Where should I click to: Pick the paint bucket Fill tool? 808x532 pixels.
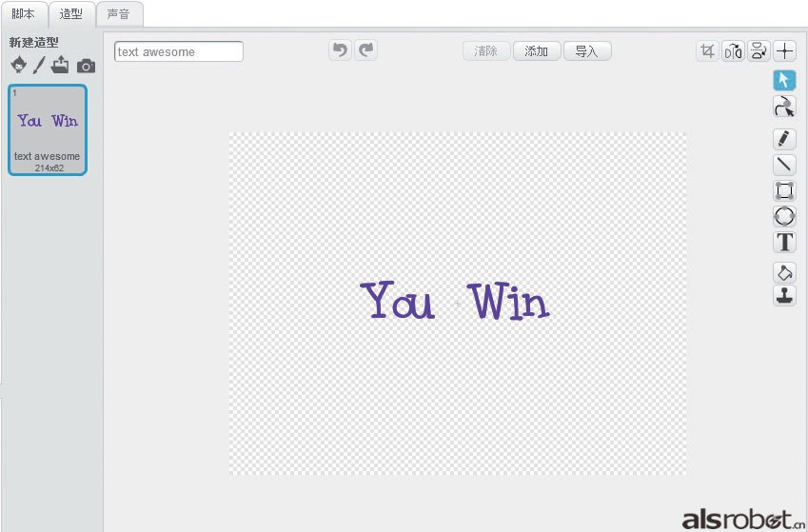coord(783,272)
